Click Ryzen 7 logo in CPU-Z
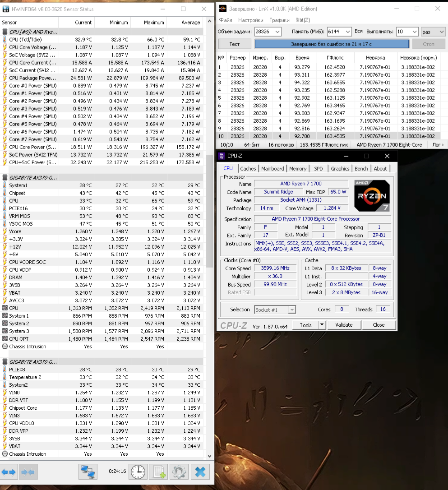Viewport: 448px width, 490px height. (x=372, y=196)
